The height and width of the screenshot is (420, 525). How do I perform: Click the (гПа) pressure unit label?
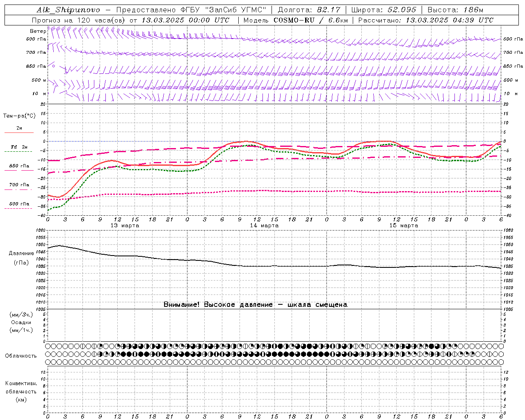click(x=21, y=262)
